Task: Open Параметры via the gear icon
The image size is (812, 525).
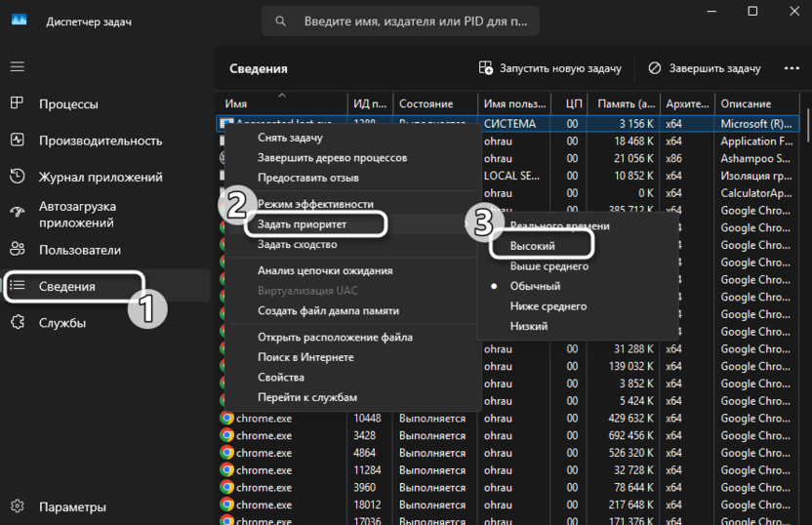Action: (x=17, y=506)
